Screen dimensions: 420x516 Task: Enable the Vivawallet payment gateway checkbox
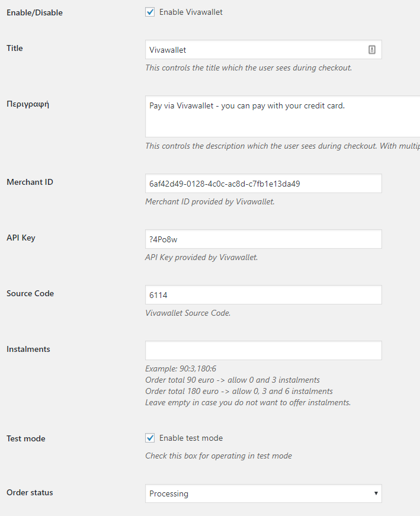click(x=150, y=11)
